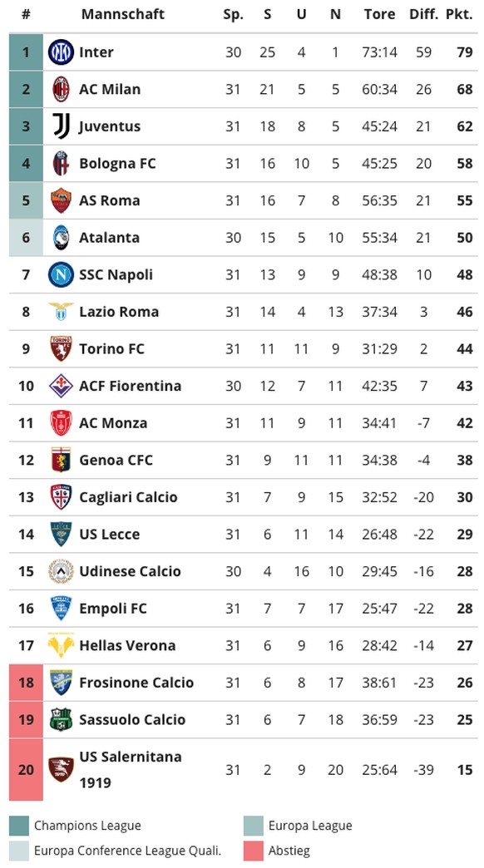Click the AS Roma crest icon

coord(61,200)
